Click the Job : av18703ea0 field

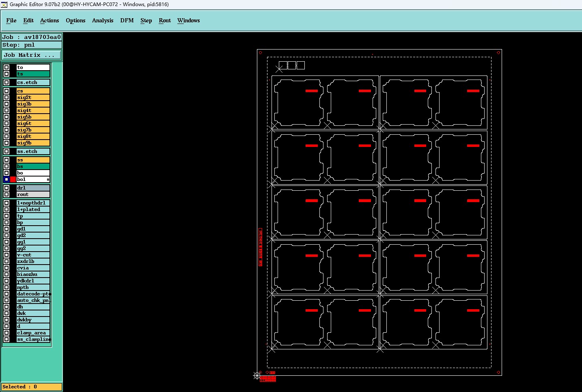32,37
